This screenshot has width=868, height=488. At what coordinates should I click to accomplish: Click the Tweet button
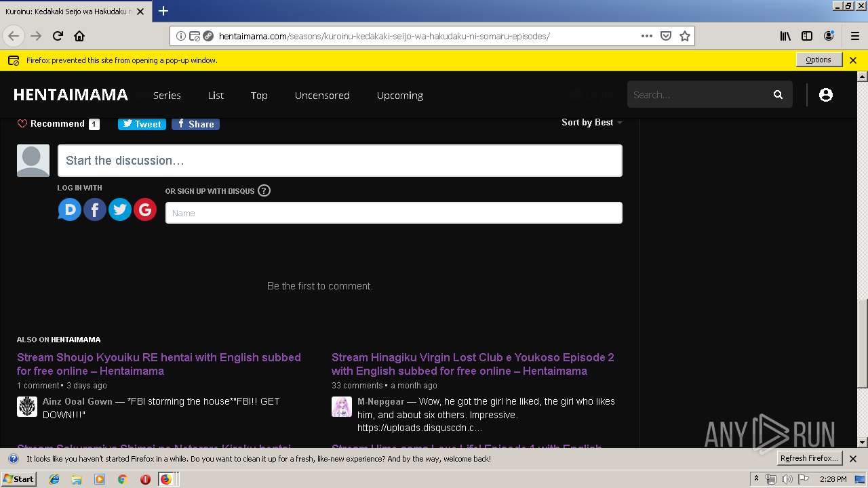[142, 124]
